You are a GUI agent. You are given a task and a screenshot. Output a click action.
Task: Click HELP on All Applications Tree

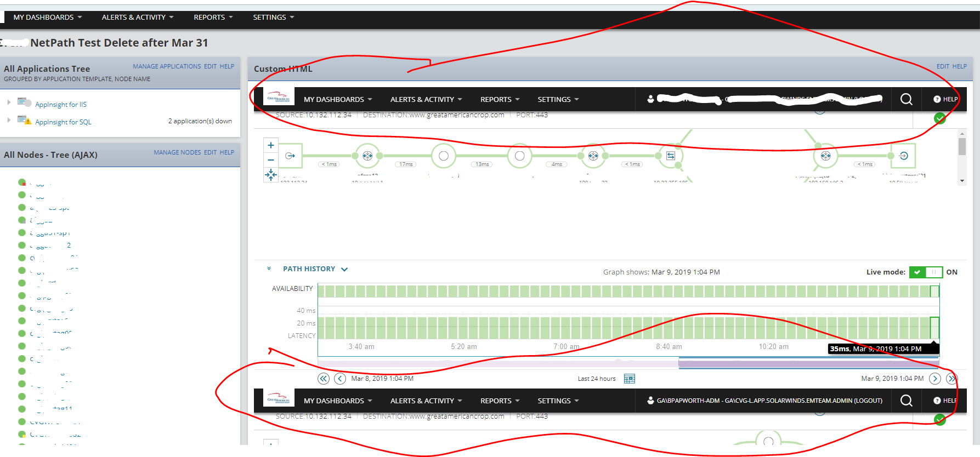click(227, 66)
